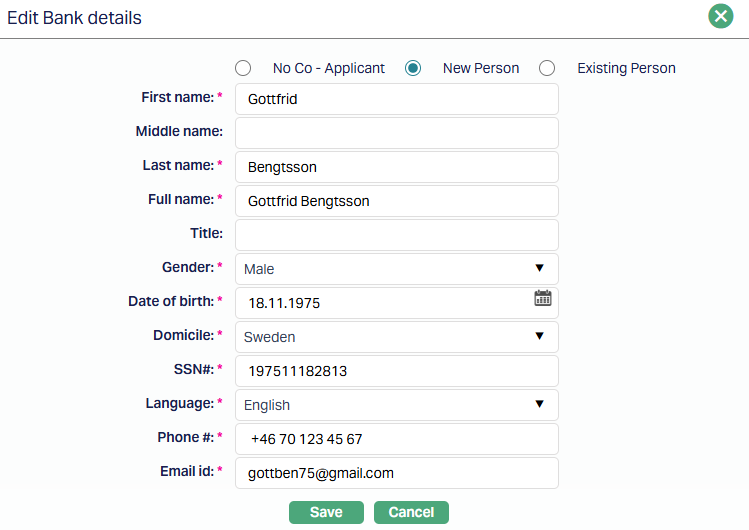
Task: Click the Full name text field
Action: click(x=396, y=201)
